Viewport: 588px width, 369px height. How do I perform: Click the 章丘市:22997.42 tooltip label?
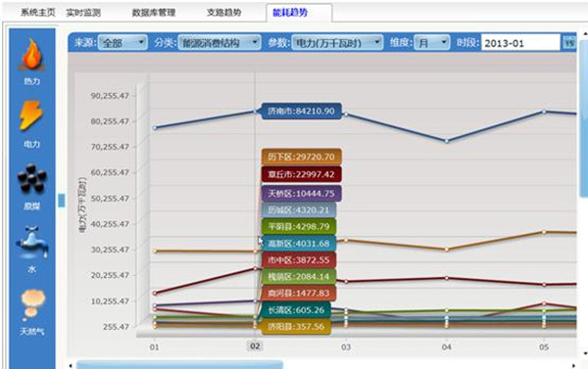302,174
